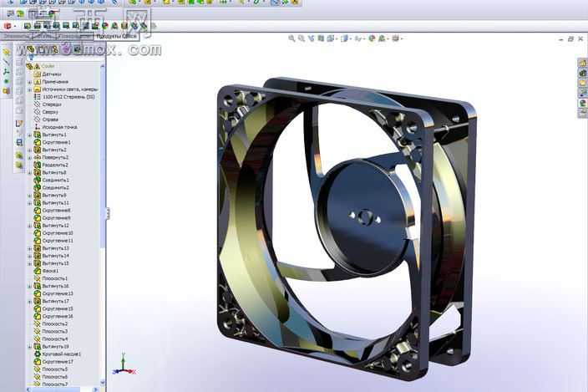Toggle the Section View icon

click(321, 38)
